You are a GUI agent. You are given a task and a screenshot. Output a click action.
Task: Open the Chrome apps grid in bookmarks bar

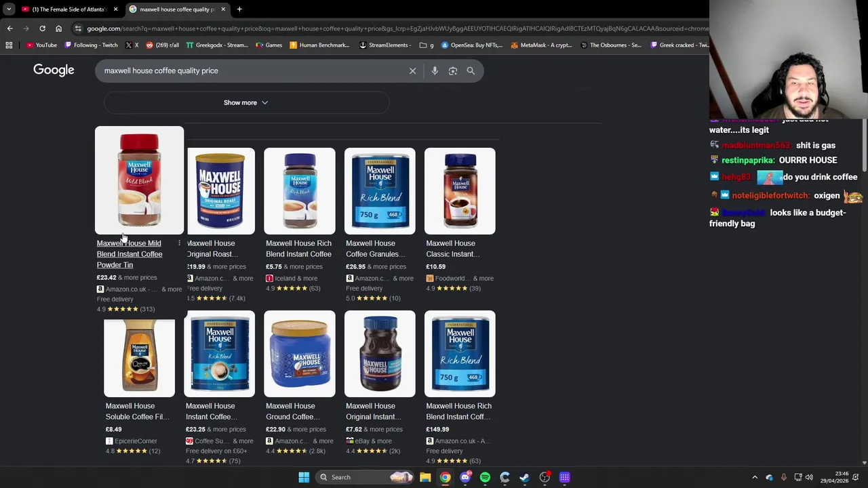tap(9, 45)
